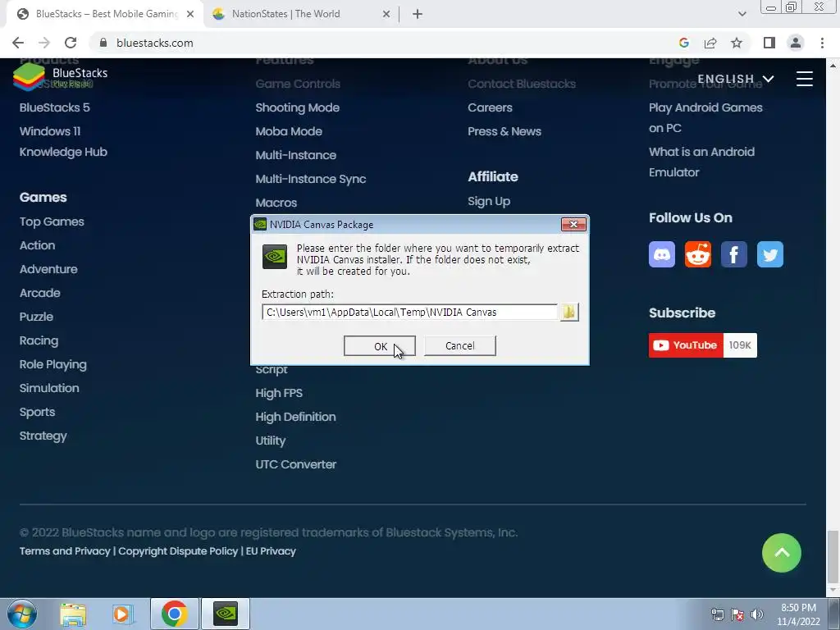Open the Multi-Instance Sync link
The height and width of the screenshot is (630, 840).
point(311,179)
